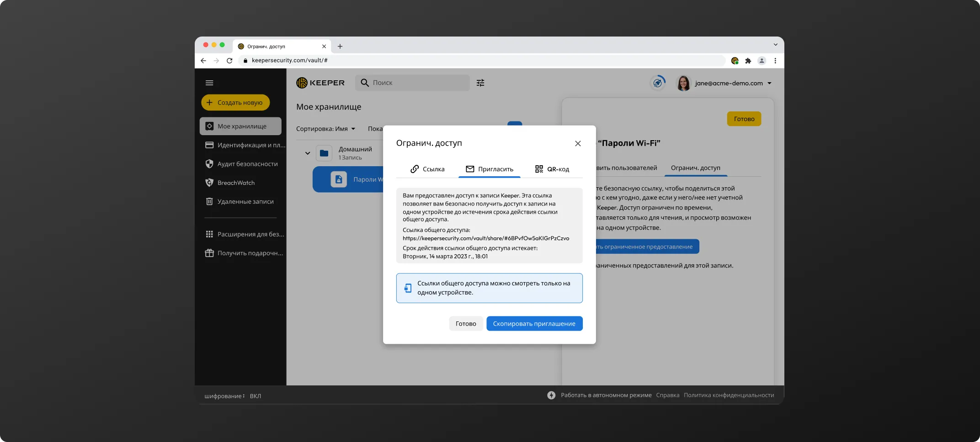Click the expiration date text Вторник, 14 марта

445,257
